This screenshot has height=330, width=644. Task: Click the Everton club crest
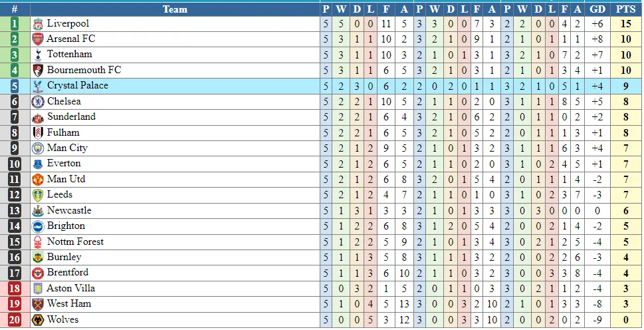38,164
